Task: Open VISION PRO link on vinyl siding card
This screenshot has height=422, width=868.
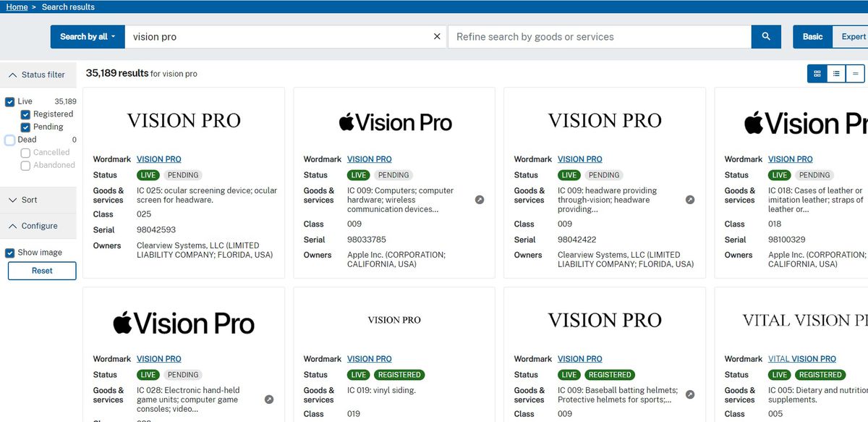Action: [x=370, y=359]
